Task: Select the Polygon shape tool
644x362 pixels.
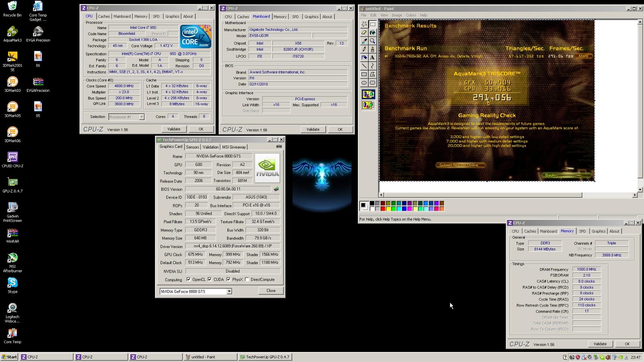Action: tap(373, 74)
